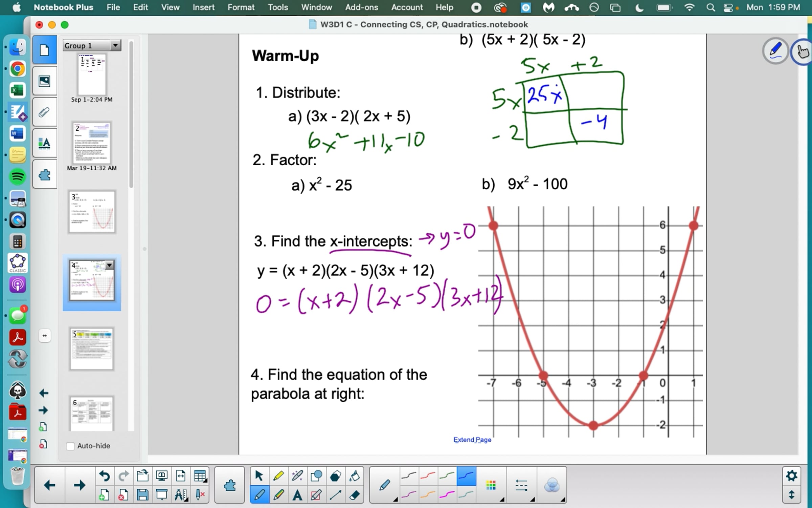Viewport: 812px width, 508px height.
Task: Open the color palette grid
Action: coord(491,486)
